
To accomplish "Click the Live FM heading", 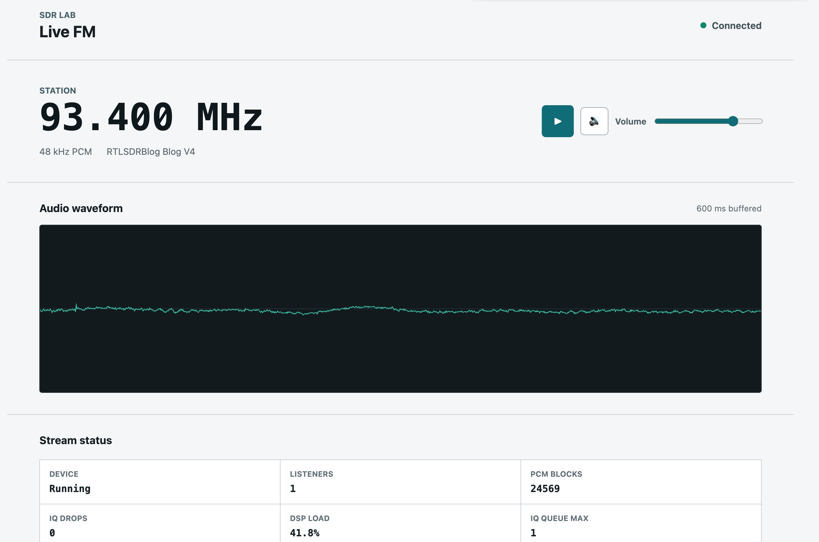I will (67, 32).
